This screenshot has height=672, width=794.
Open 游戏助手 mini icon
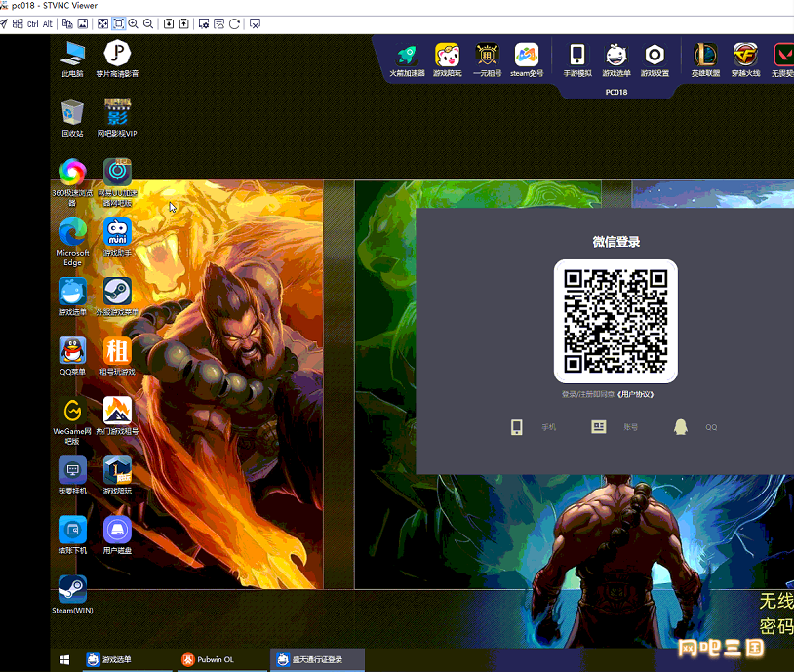tap(117, 237)
